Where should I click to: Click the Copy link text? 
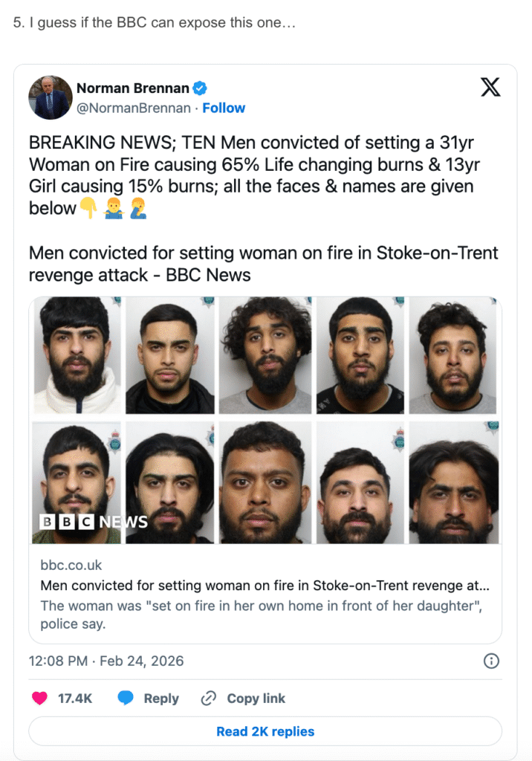click(x=256, y=699)
